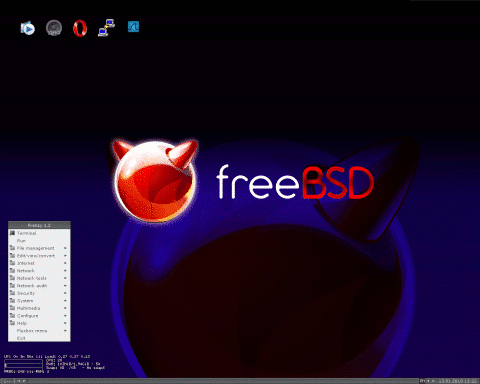The height and width of the screenshot is (384, 480).
Task: Expand the Fluxbox menu submenu arrow
Action: point(65,331)
